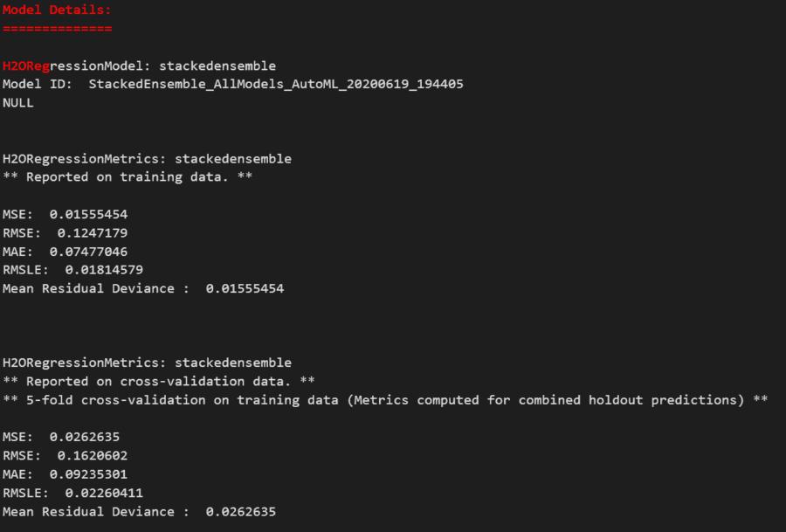Click "Reported on cross-validation data" line

tap(158, 381)
